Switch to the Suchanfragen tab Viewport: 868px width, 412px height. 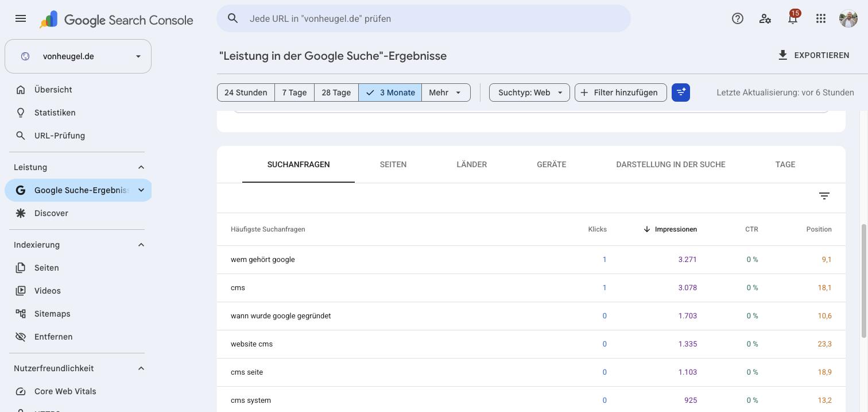(x=299, y=164)
